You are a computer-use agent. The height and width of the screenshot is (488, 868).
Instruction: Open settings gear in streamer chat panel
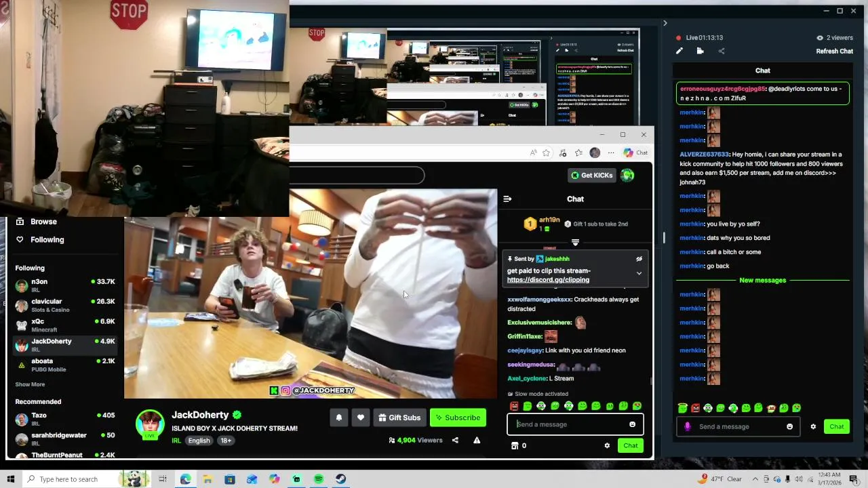tap(813, 426)
